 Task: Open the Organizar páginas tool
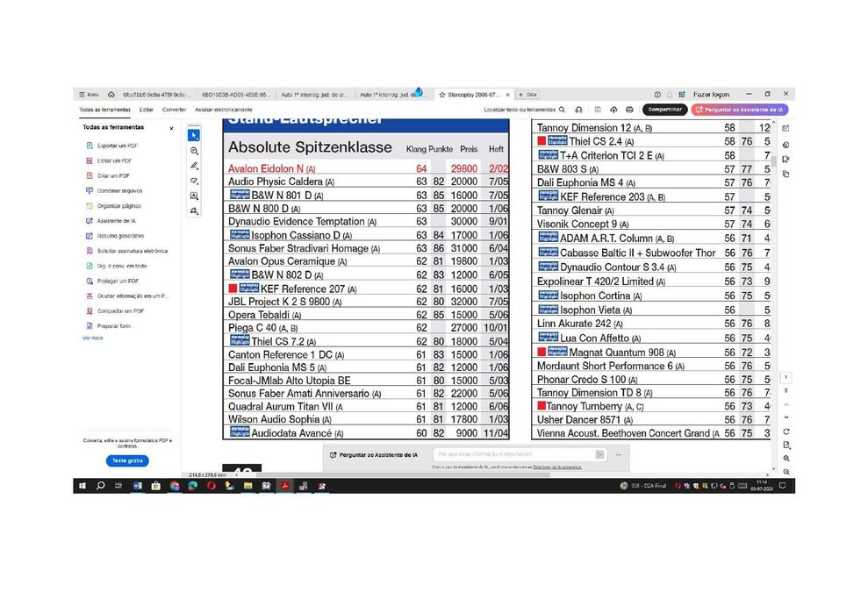[113, 206]
